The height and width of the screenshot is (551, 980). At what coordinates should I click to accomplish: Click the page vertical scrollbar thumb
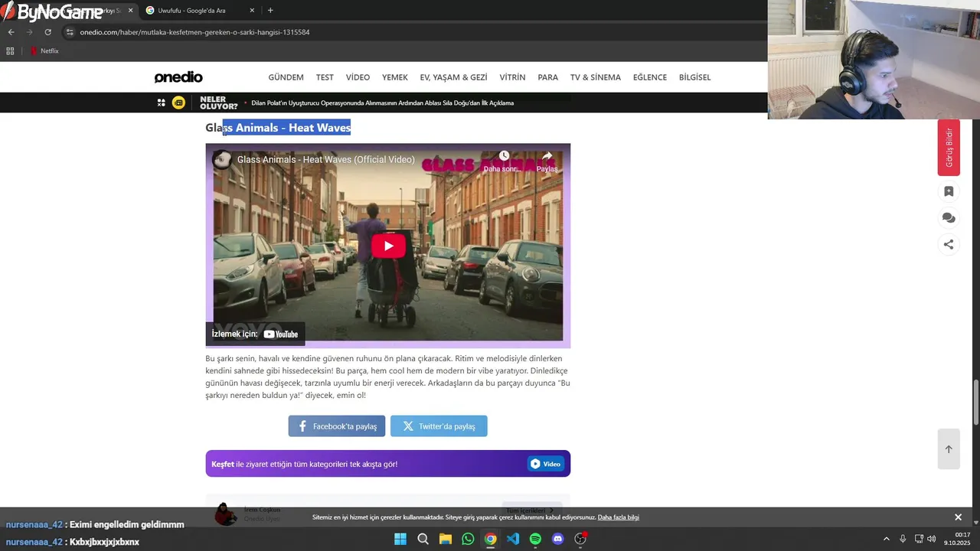point(976,403)
